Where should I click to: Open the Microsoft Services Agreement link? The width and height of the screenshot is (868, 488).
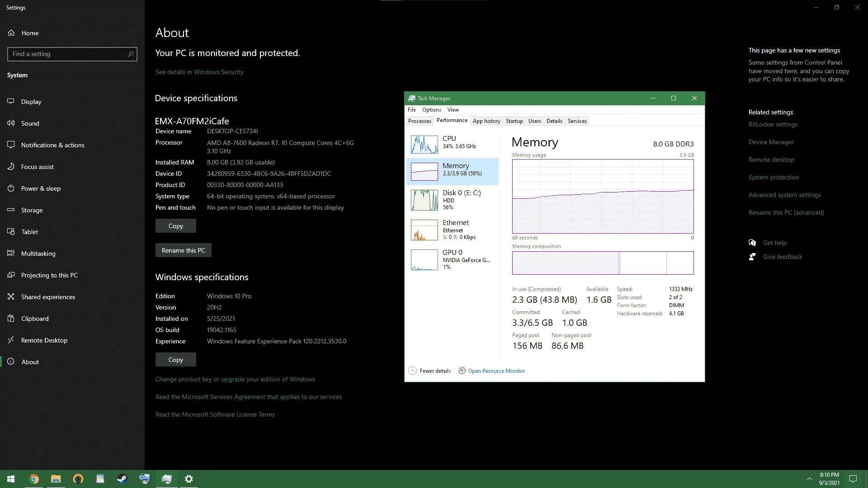249,397
